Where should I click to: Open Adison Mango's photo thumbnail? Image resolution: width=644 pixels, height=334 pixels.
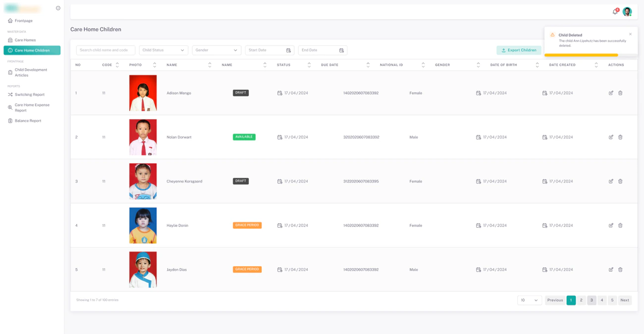[143, 93]
